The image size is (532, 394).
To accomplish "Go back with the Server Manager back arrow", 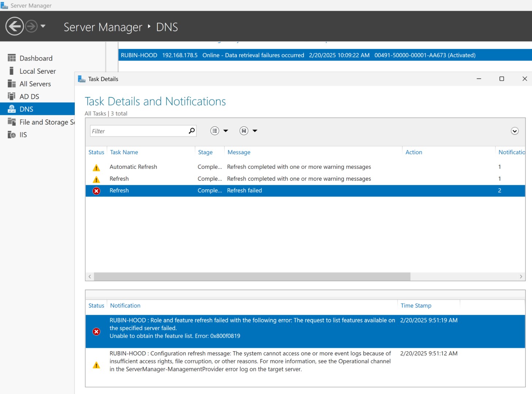I will (x=15, y=26).
